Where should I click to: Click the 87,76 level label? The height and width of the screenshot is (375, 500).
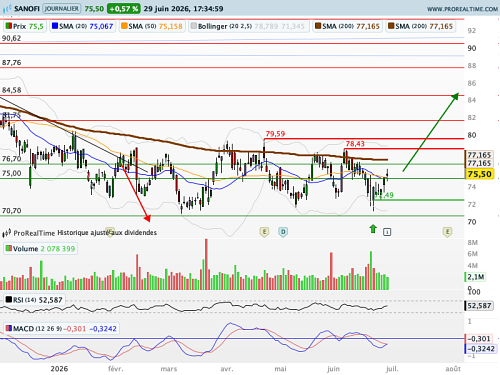11,63
